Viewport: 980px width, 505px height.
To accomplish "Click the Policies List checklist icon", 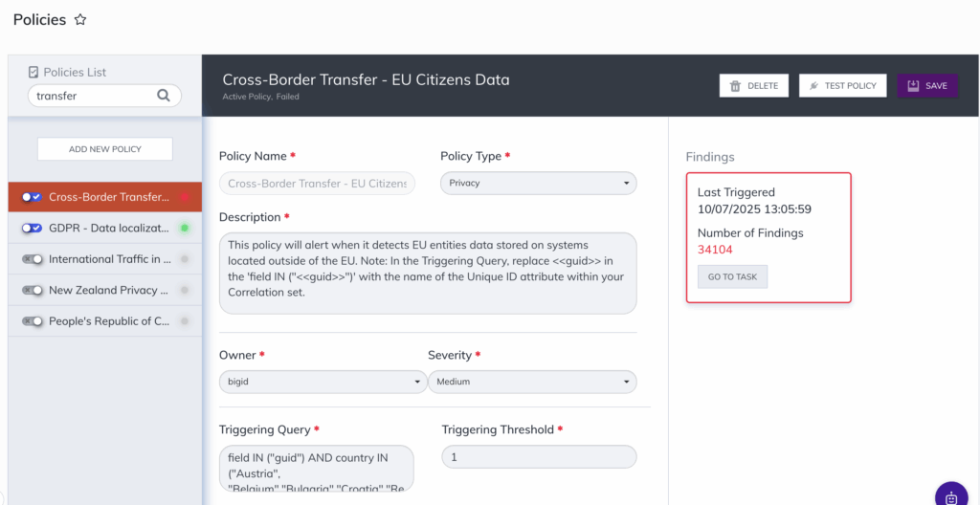I will (x=33, y=72).
